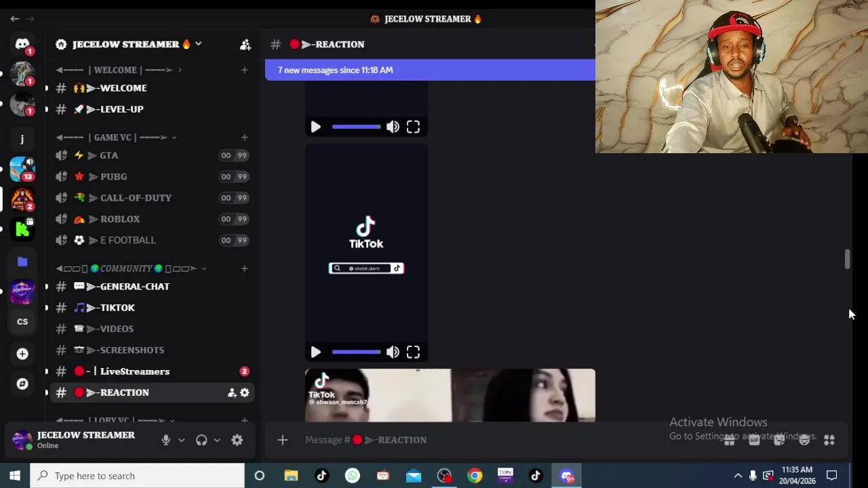Open Mail app from taskbar

pos(414,476)
